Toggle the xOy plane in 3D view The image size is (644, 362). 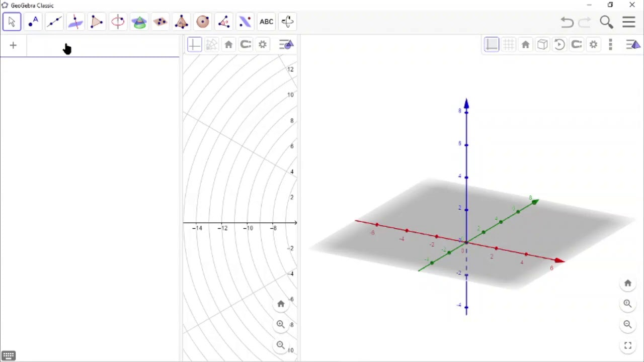(x=492, y=45)
